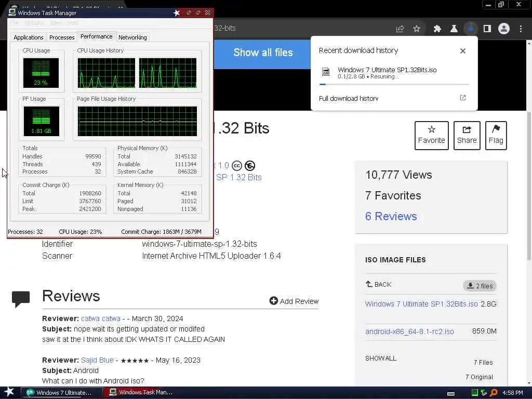Viewport: 532px width, 399px height.
Task: Flag this item with the Flag button
Action: click(496, 136)
